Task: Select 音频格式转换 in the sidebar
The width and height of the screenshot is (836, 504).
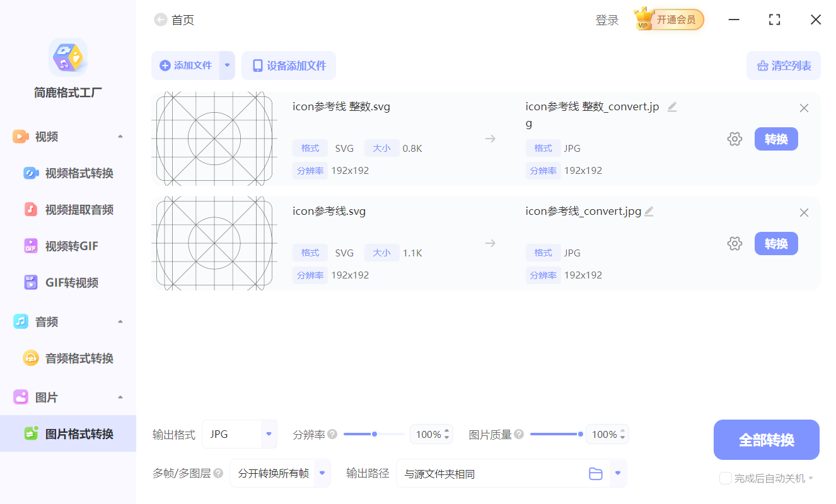Action: [x=68, y=358]
